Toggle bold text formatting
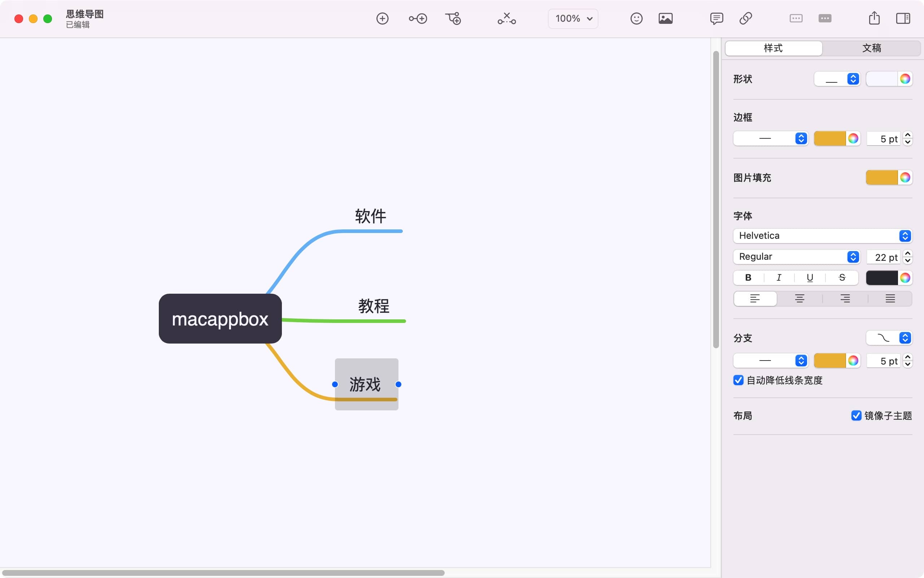Screen dimensions: 924x578 click(748, 277)
